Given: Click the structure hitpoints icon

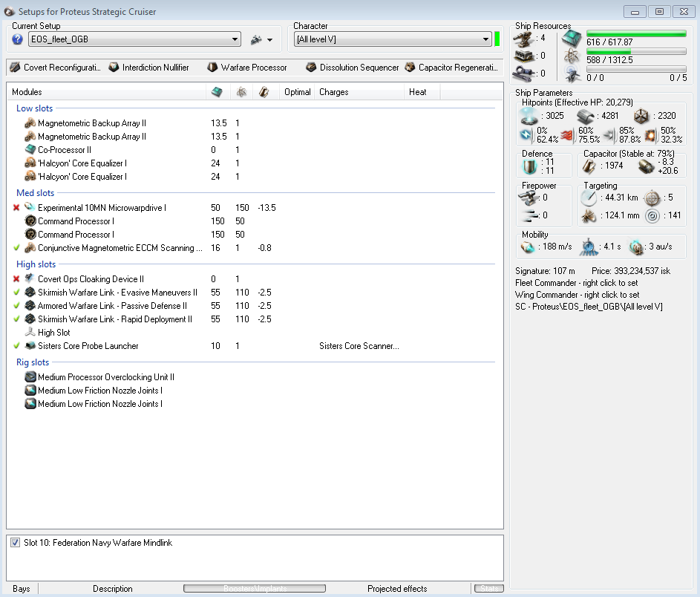Looking at the screenshot, I should (641, 117).
